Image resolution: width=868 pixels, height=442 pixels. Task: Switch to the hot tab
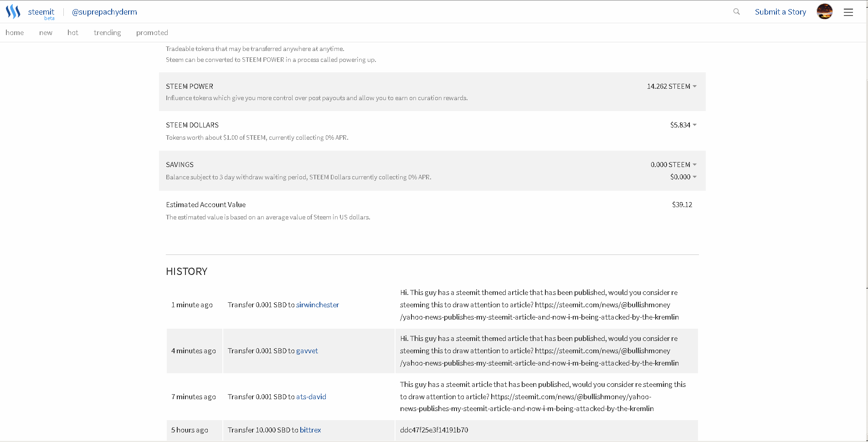tap(73, 33)
